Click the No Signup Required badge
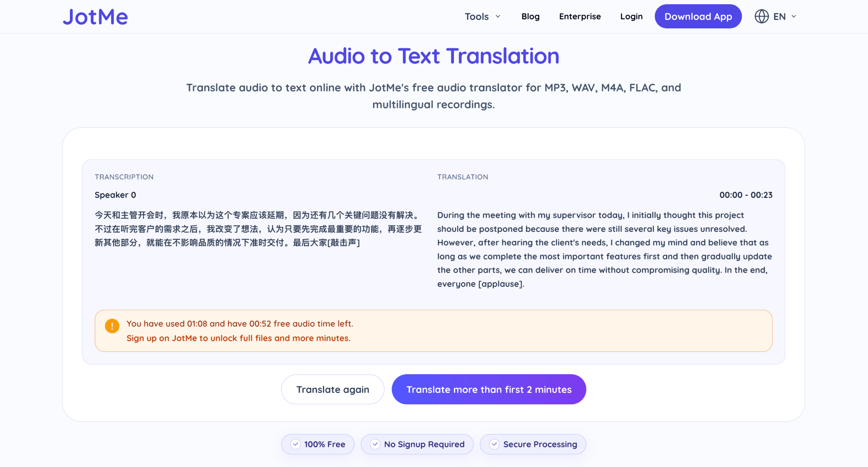This screenshot has width=868, height=467. click(417, 444)
